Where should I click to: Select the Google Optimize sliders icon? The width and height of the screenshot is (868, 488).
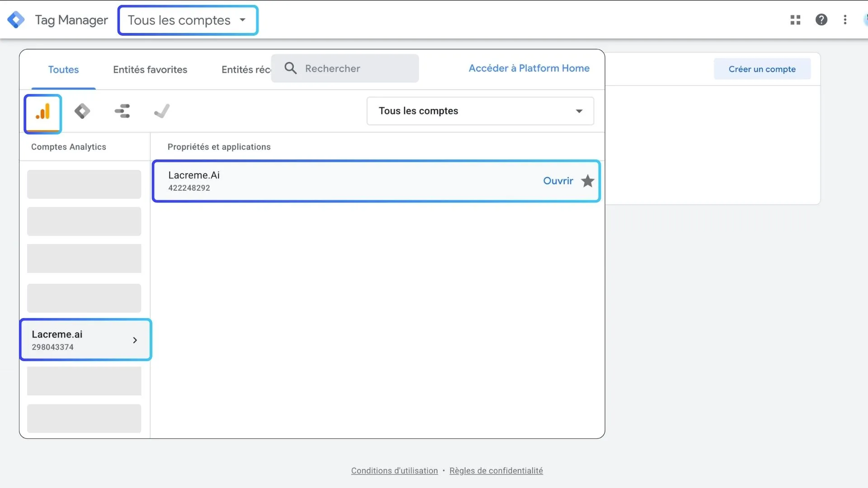point(122,111)
